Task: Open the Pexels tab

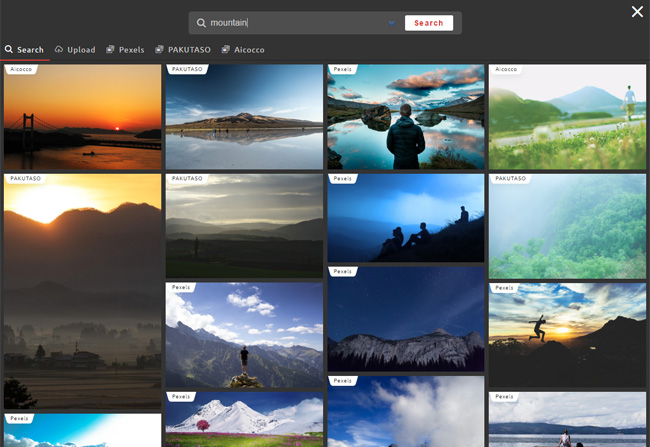Action: [x=125, y=50]
